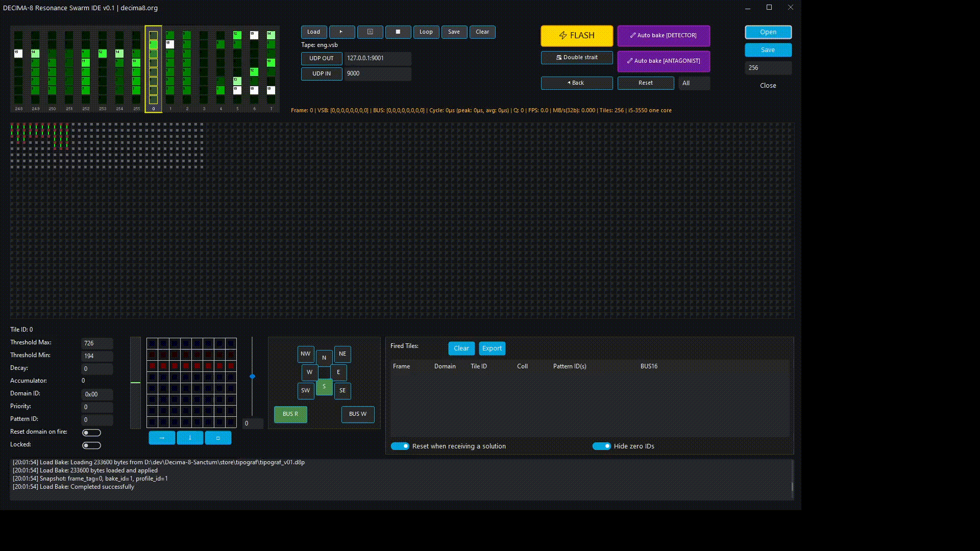Click the Threshold Max input field
The height and width of the screenshot is (551, 980).
point(97,343)
